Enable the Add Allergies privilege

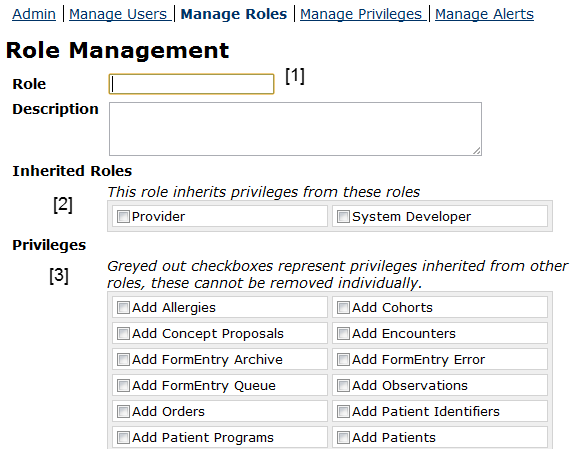tap(123, 307)
